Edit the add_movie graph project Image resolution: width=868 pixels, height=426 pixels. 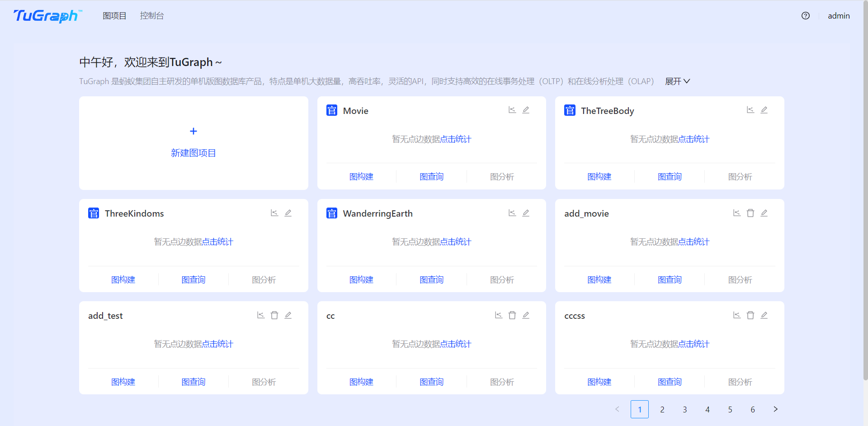(764, 213)
